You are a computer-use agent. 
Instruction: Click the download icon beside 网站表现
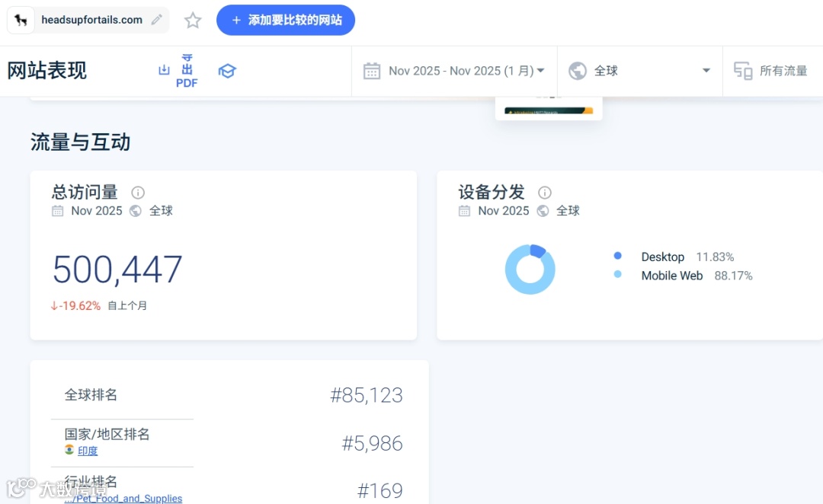165,70
